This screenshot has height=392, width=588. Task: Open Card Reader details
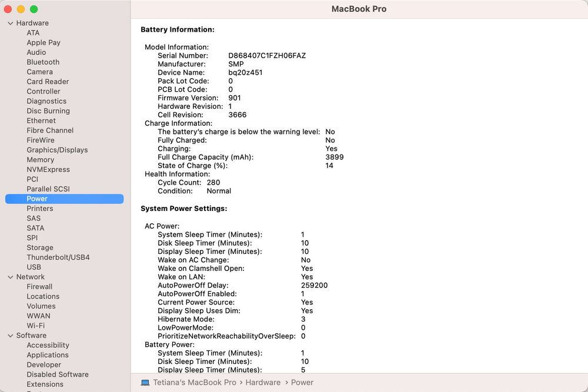point(48,82)
